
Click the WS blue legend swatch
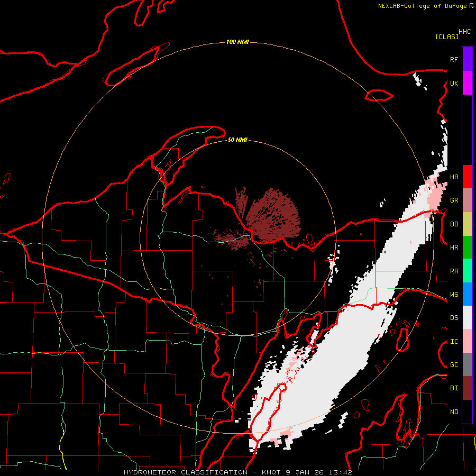pyautogui.click(x=467, y=294)
